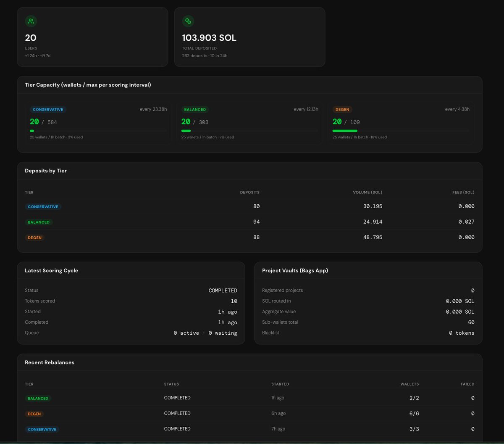Click the Balanced rebalance wallets value 2/2

pyautogui.click(x=414, y=398)
